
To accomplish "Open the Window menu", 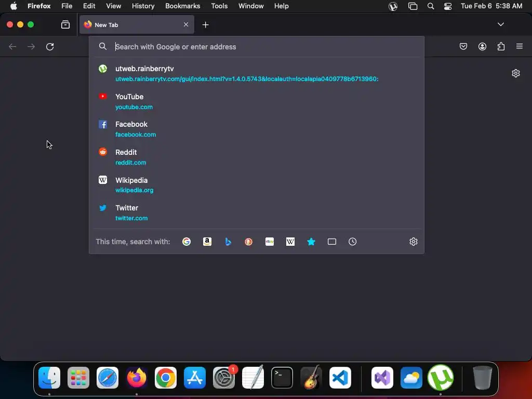I will [x=251, y=6].
